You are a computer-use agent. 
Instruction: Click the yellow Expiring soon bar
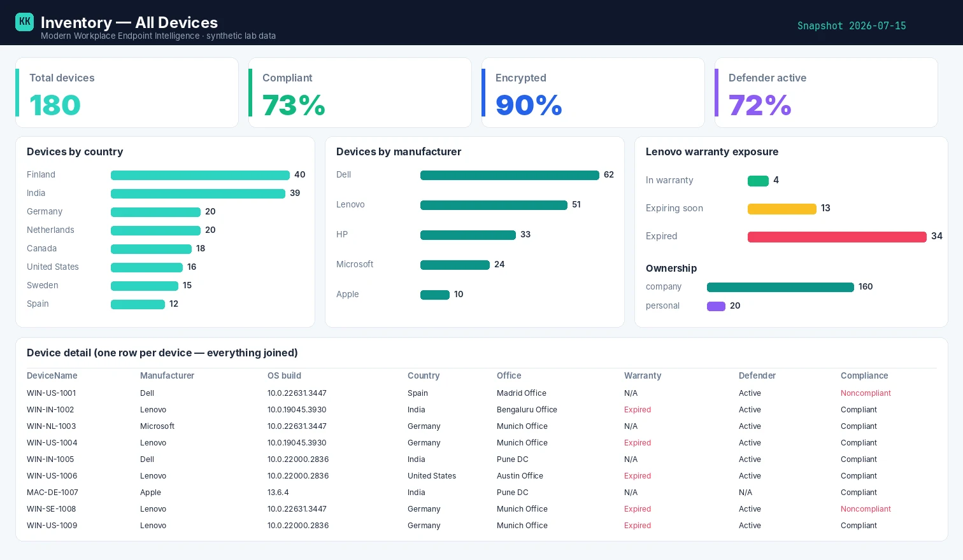782,209
